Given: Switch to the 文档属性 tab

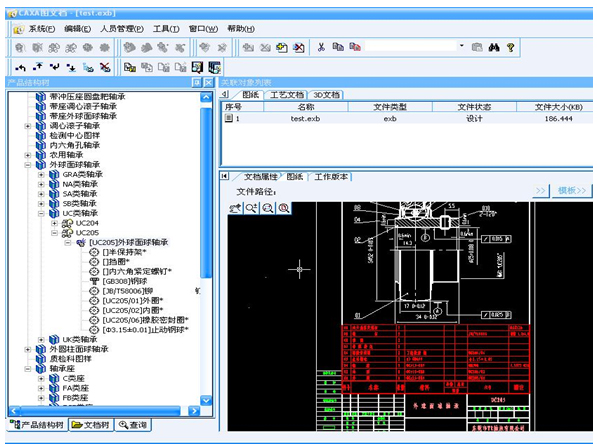Looking at the screenshot, I should [x=260, y=177].
